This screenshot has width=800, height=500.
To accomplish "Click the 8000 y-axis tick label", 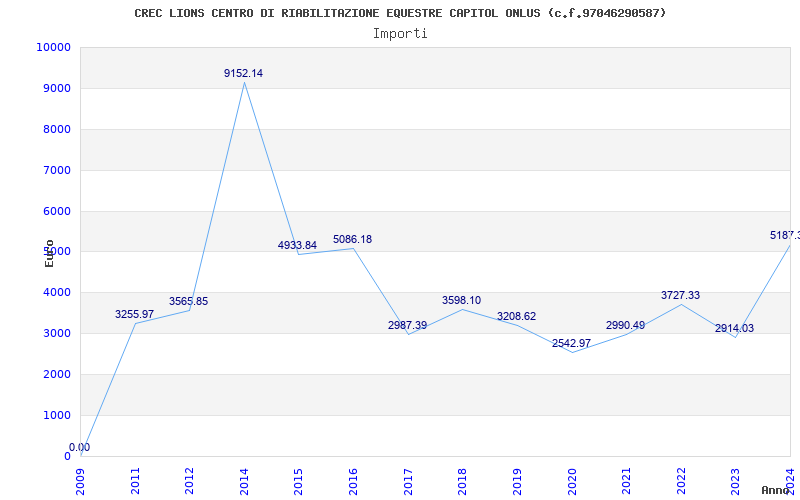I will pos(56,130).
